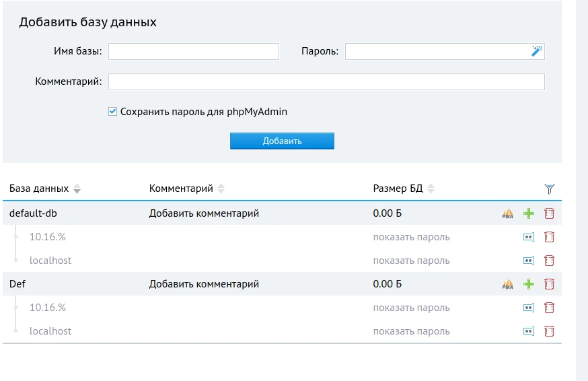Image resolution: width=588 pixels, height=381 pixels.
Task: Click Добавить комментарий for default-db
Action: point(204,213)
